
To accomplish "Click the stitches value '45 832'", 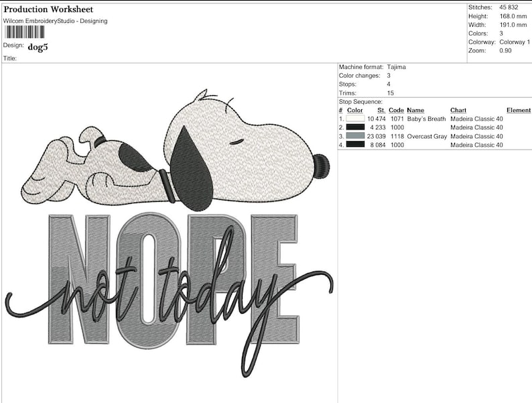I will [509, 7].
